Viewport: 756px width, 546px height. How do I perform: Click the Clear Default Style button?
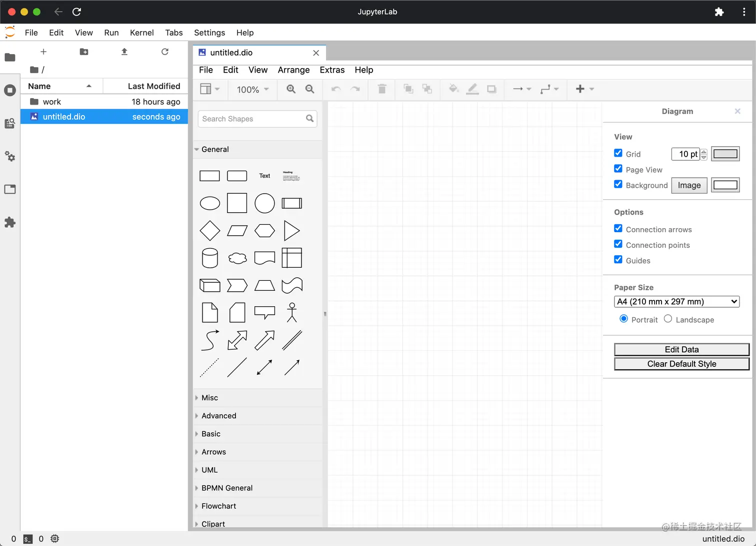(681, 364)
